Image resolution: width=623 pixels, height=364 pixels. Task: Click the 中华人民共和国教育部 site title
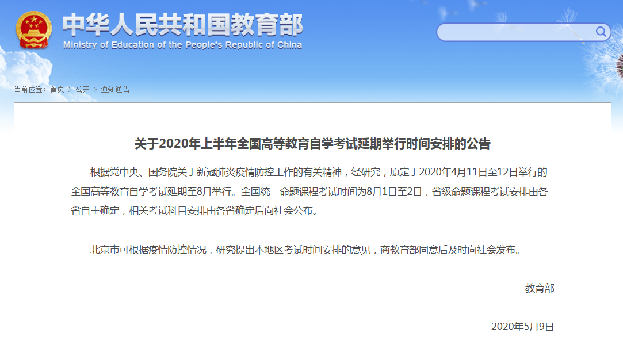(182, 25)
